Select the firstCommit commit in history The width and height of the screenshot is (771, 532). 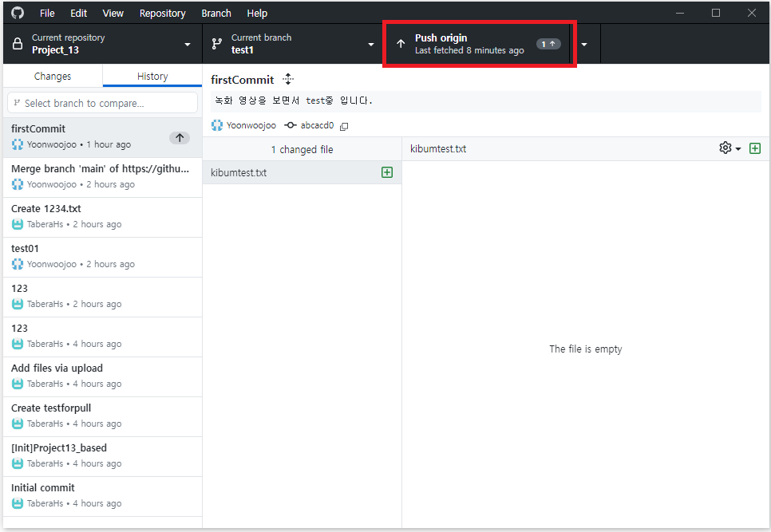[x=102, y=136]
